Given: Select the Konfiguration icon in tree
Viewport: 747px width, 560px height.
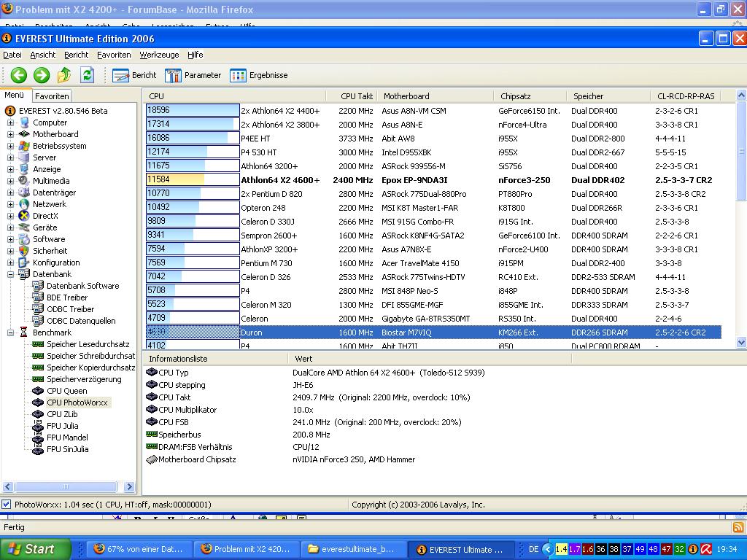Looking at the screenshot, I should [24, 262].
